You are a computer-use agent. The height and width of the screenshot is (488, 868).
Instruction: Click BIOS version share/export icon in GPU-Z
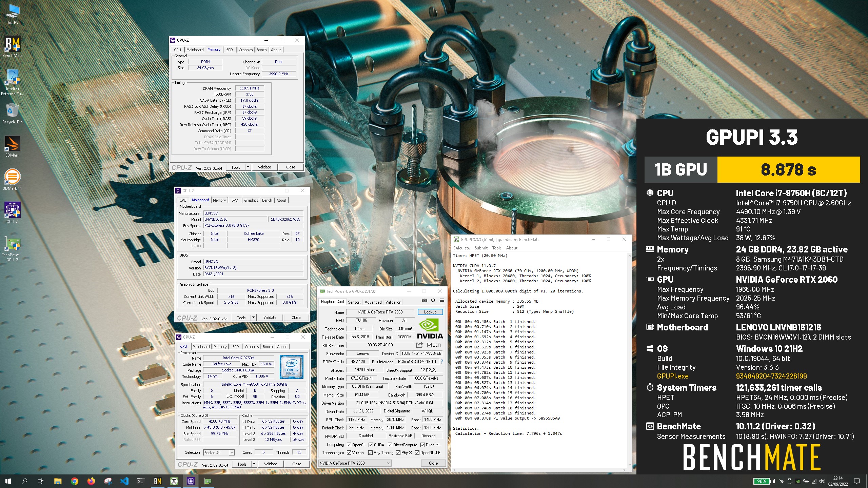point(419,345)
